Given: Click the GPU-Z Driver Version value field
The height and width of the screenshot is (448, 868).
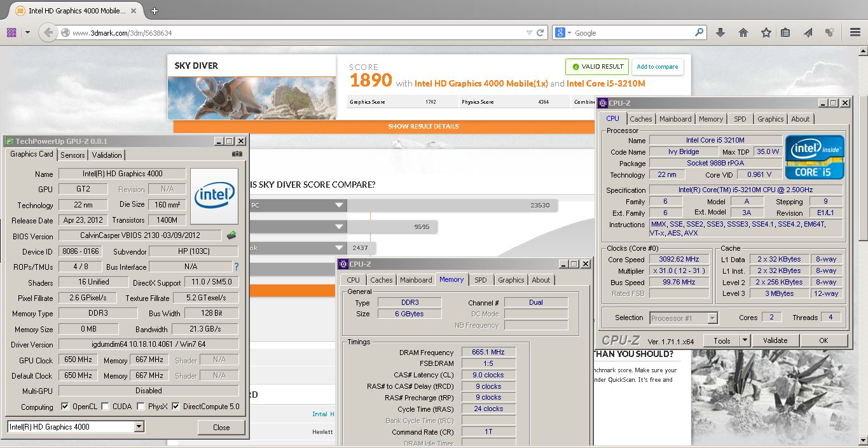Looking at the screenshot, I should [x=149, y=344].
